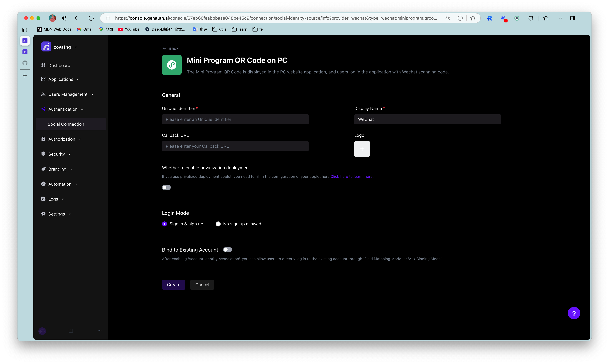
Task: Open the tab actions workspace icon
Action: (65, 18)
